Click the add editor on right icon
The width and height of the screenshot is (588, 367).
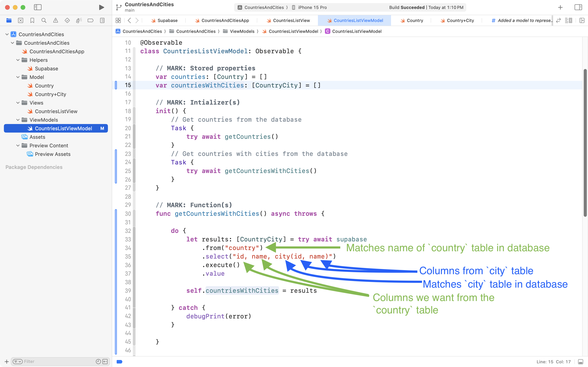point(582,21)
